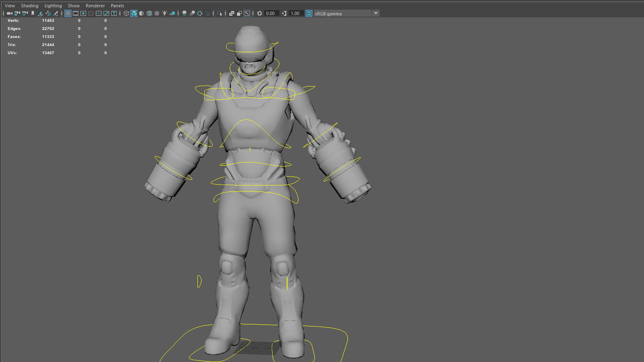Click the Image Plane icon
Viewport: 644px width, 362px height.
(40, 13)
